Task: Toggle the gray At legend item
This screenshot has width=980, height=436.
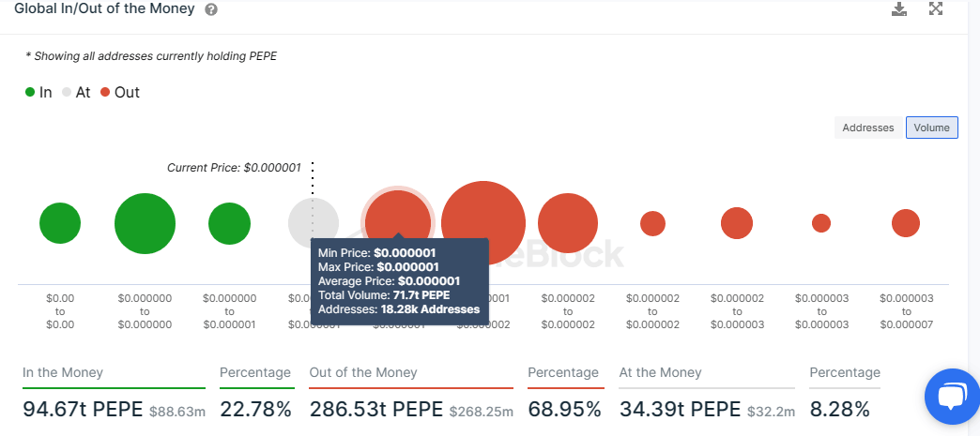Action: pos(77,92)
